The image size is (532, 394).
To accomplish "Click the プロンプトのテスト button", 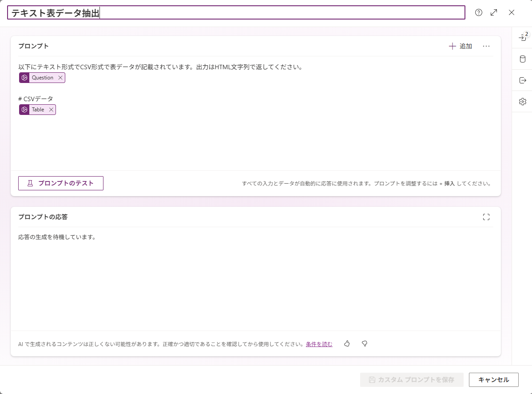I will (x=61, y=183).
